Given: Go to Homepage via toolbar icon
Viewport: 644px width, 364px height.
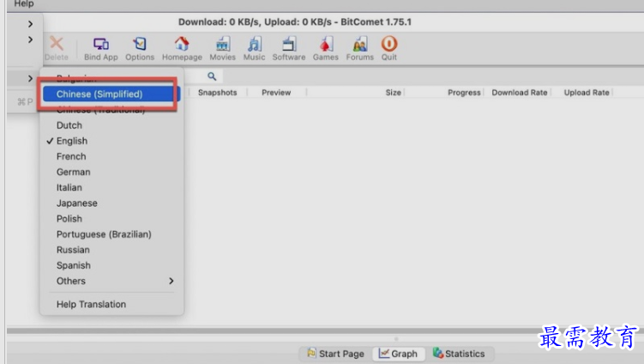Looking at the screenshot, I should coord(182,49).
